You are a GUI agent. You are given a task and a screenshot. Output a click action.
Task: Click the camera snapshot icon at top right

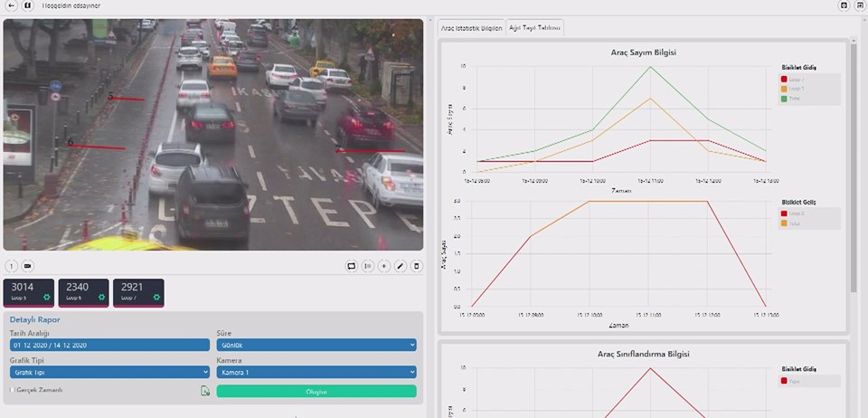coord(844,5)
